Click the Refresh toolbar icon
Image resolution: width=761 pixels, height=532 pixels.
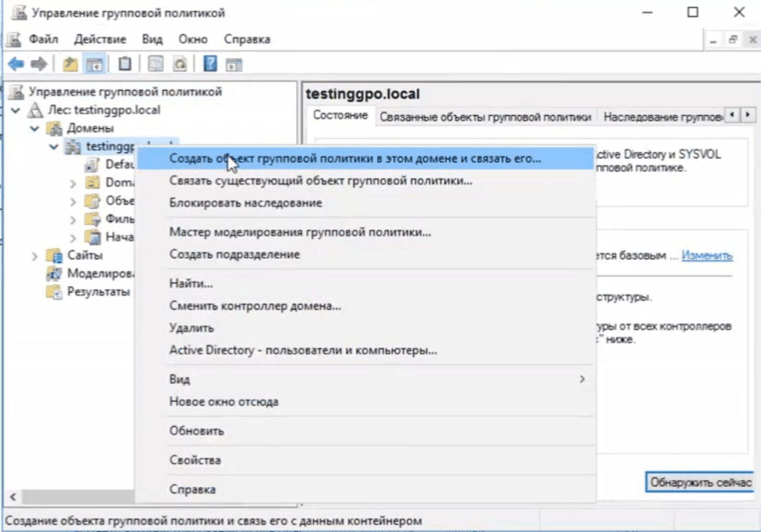(180, 64)
